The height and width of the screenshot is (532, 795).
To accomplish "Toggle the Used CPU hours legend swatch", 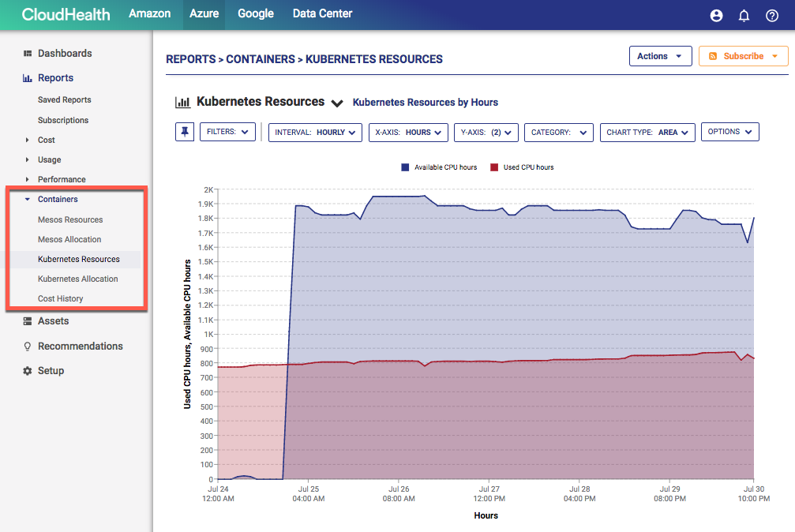I will 494,167.
